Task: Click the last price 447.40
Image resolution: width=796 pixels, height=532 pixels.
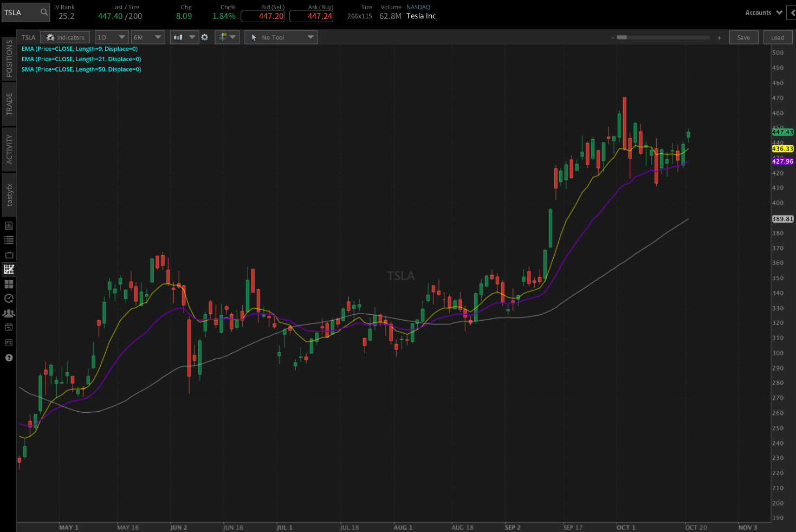Action: pos(110,16)
